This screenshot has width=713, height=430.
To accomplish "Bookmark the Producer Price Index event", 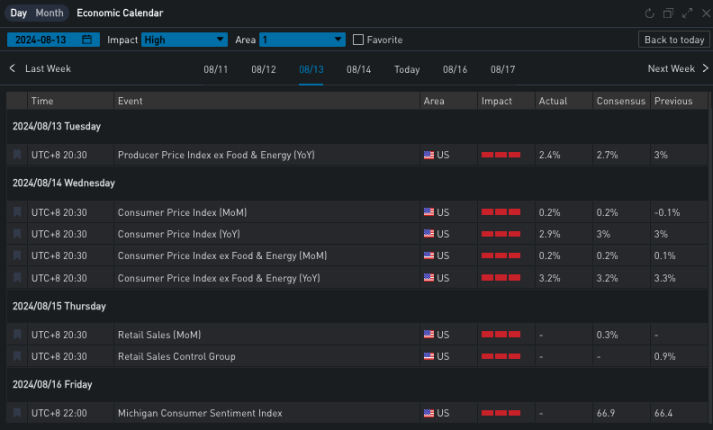I will click(17, 155).
